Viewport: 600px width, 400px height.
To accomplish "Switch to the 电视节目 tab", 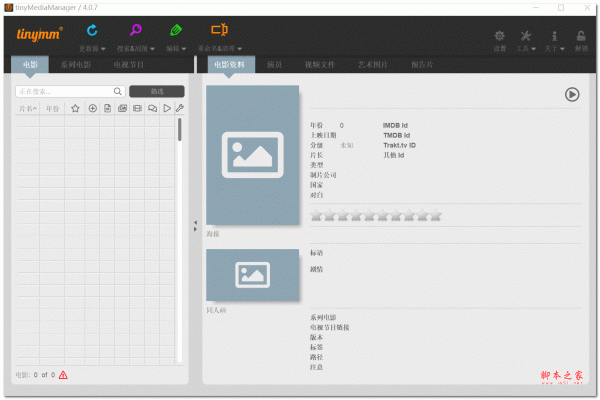I will pyautogui.click(x=129, y=64).
